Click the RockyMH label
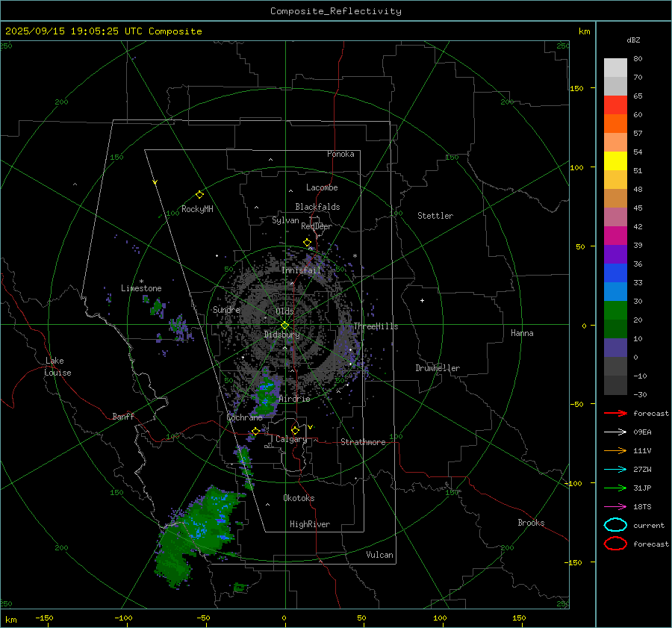This screenshot has height=628, width=672. point(197,209)
